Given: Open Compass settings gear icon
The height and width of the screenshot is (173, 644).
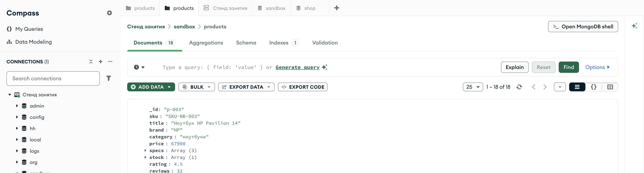Looking at the screenshot, I should (x=109, y=13).
